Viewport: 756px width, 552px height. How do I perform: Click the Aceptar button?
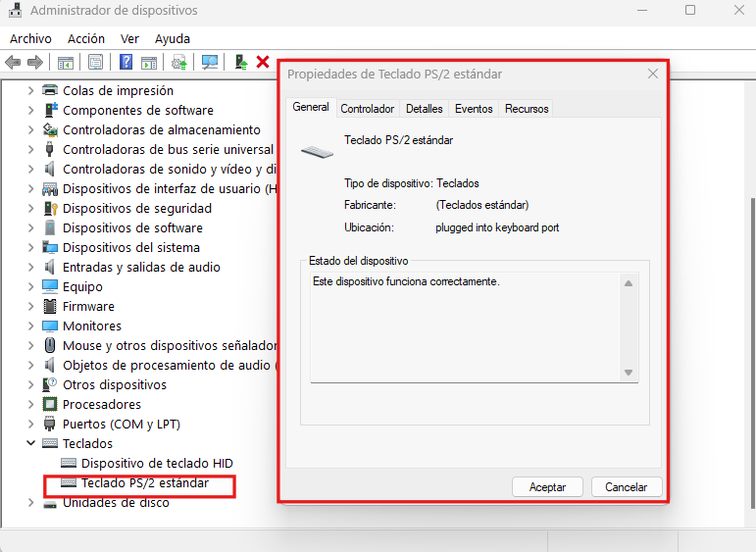(547, 487)
